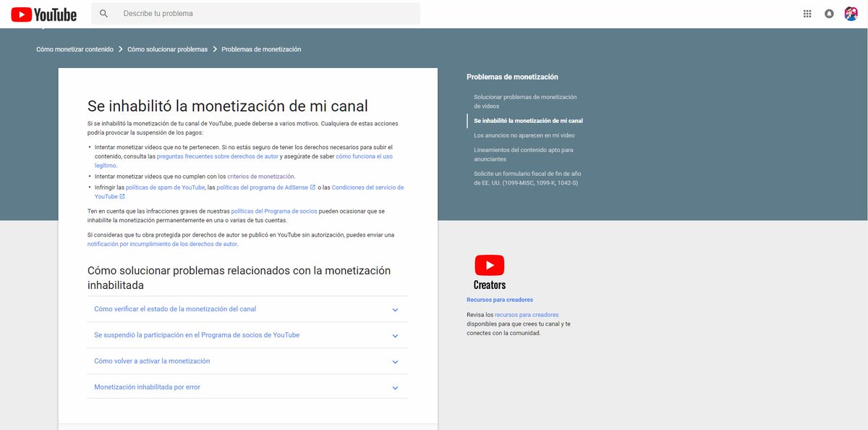Click 'Problemas de monetización' sidebar heading
Viewport: 868px width, 430px height.
coord(512,77)
